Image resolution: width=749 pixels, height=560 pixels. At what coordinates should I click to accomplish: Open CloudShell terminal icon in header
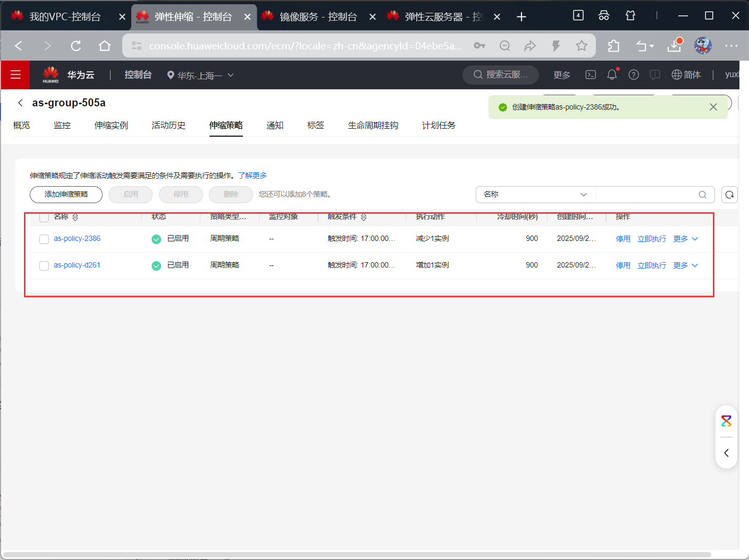(x=591, y=75)
